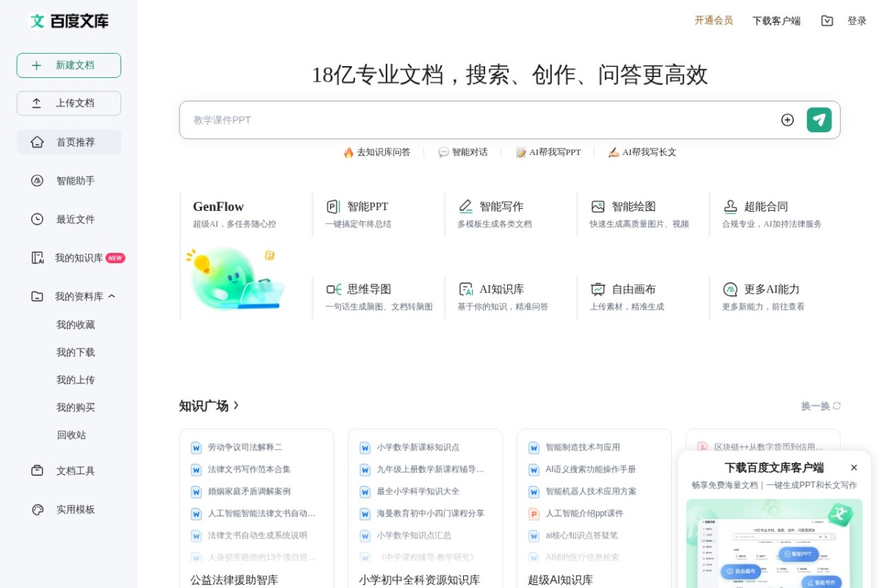Close the 下载百度文库客户端 popup

pos(854,467)
